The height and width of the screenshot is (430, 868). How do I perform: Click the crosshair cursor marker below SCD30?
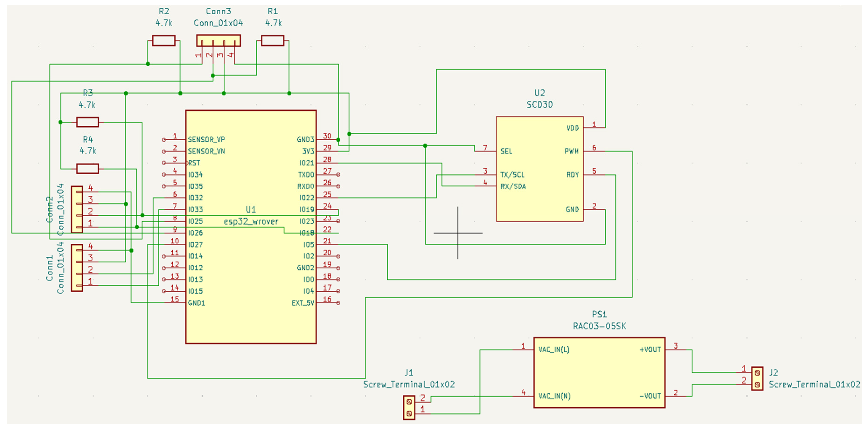pyautogui.click(x=458, y=233)
